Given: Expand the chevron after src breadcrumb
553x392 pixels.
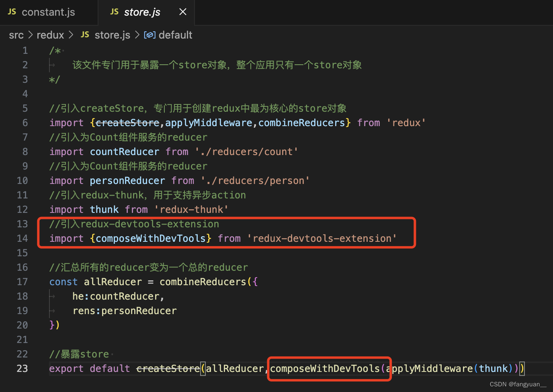Looking at the screenshot, I should [x=31, y=35].
